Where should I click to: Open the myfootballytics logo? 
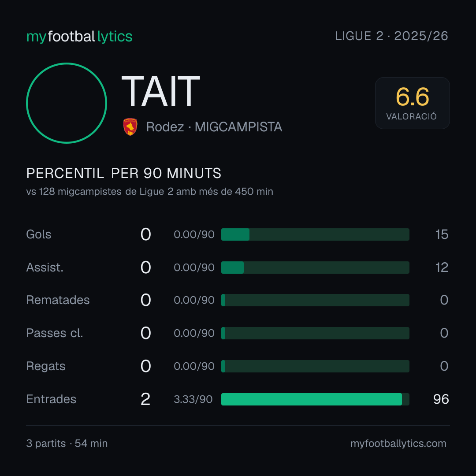click(x=79, y=37)
